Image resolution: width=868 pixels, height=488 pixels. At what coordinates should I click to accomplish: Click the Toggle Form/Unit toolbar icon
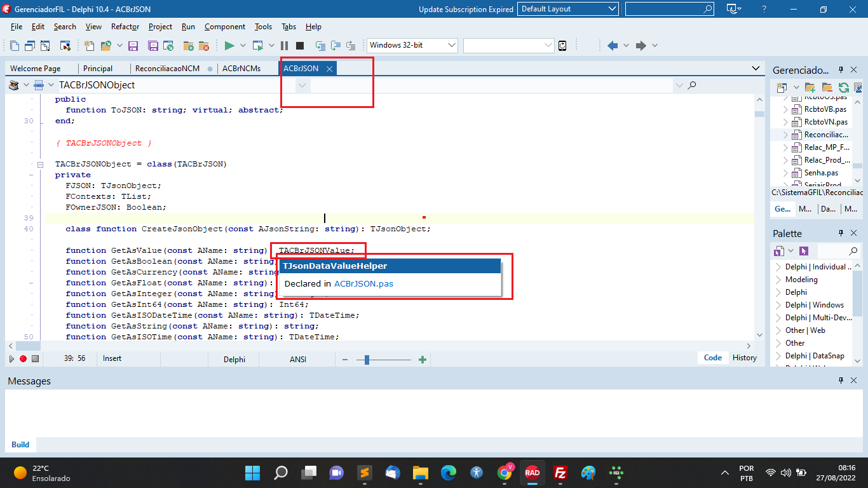45,46
